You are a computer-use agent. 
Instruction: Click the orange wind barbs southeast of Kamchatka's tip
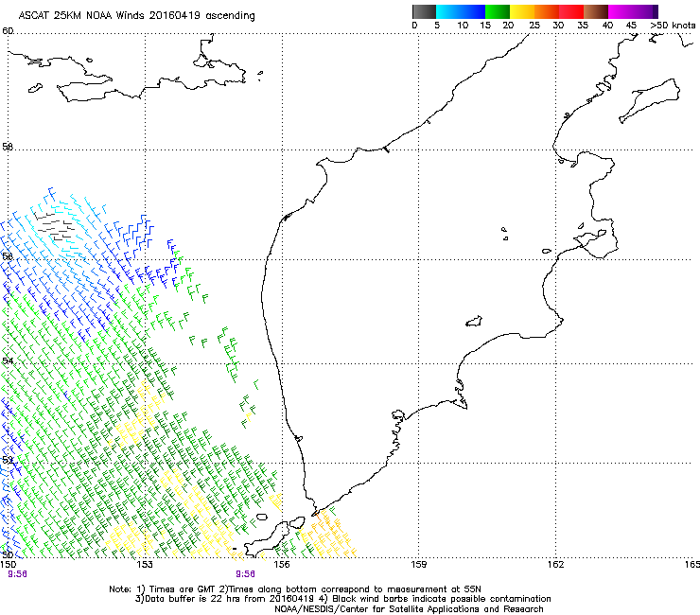click(x=330, y=534)
